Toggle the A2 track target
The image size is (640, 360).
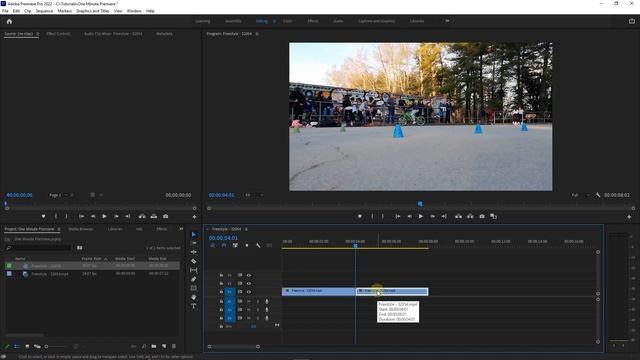[230, 310]
